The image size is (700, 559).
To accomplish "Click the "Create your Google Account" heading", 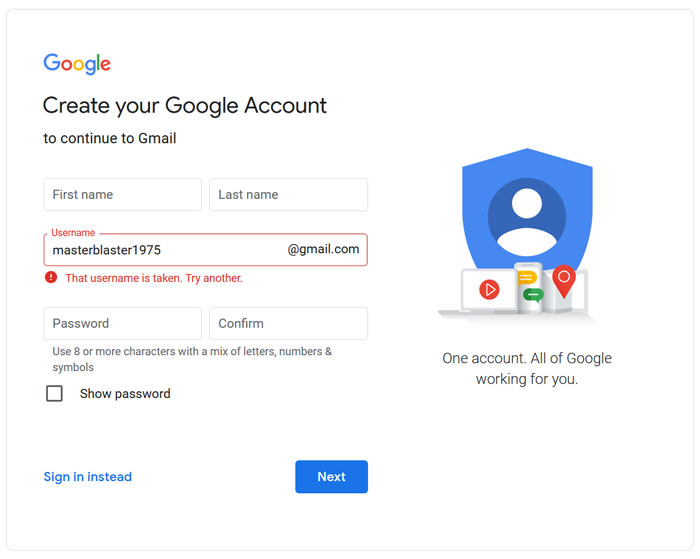I will (x=185, y=105).
